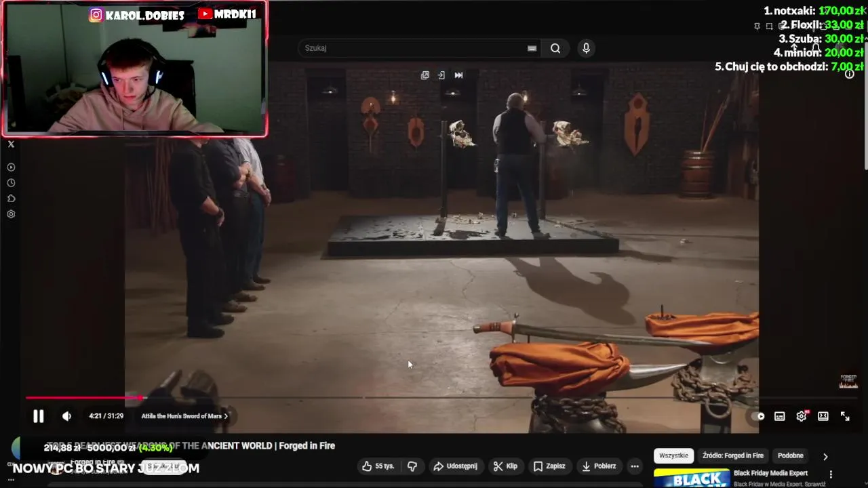This screenshot has width=868, height=488.
Task: Share the video via Udostępnij
Action: (x=456, y=466)
